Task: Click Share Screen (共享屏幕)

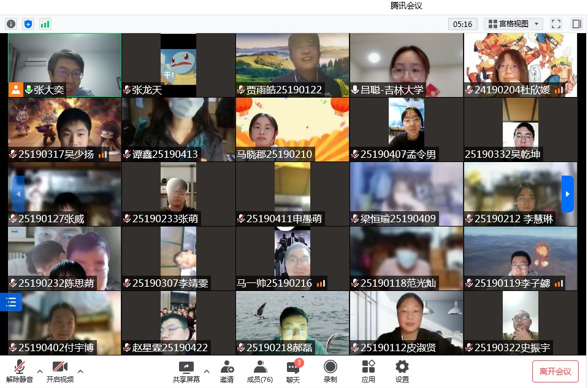Action: click(186, 371)
